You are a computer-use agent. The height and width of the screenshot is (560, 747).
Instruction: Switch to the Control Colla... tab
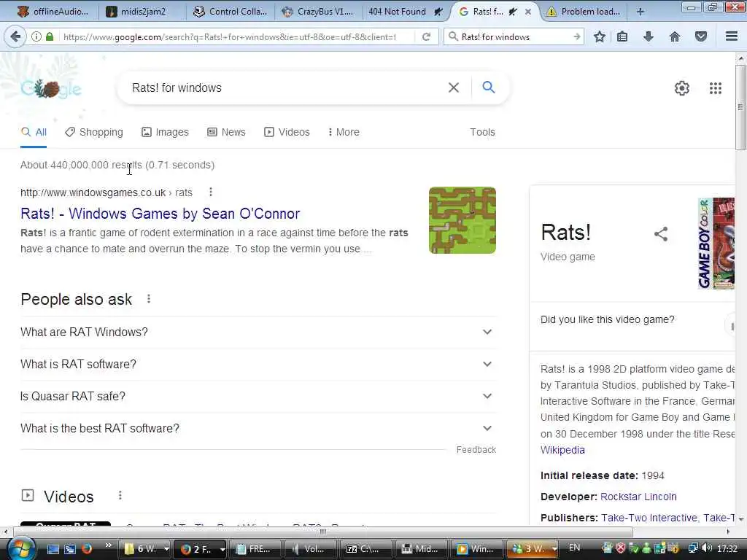(231, 12)
